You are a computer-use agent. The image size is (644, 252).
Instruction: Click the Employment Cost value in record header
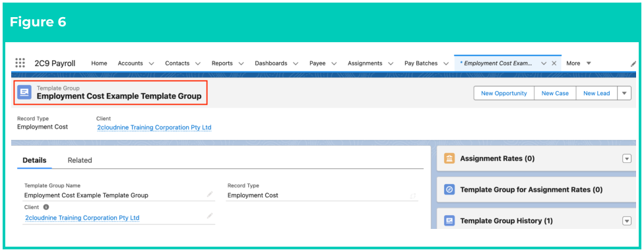[43, 127]
